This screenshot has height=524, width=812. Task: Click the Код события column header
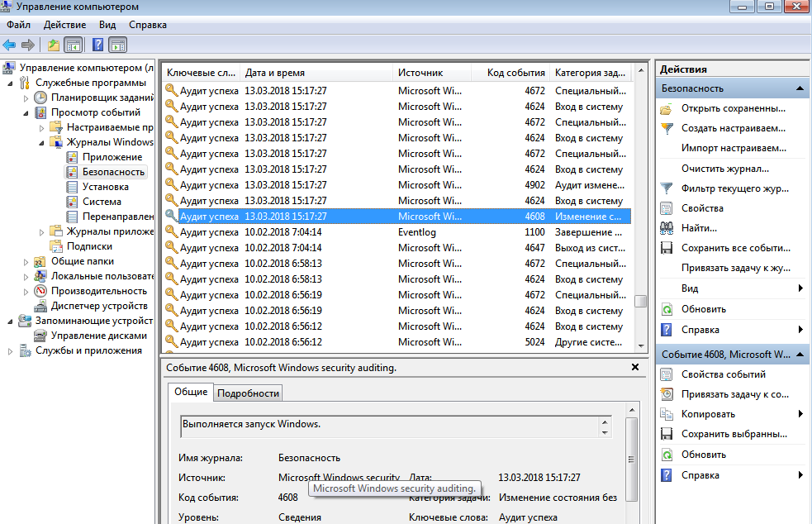pyautogui.click(x=515, y=73)
